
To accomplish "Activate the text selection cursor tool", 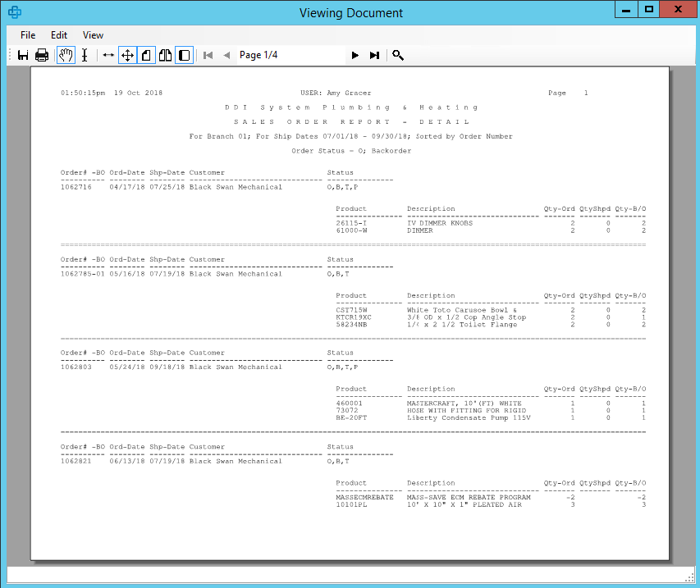I will 85,55.
